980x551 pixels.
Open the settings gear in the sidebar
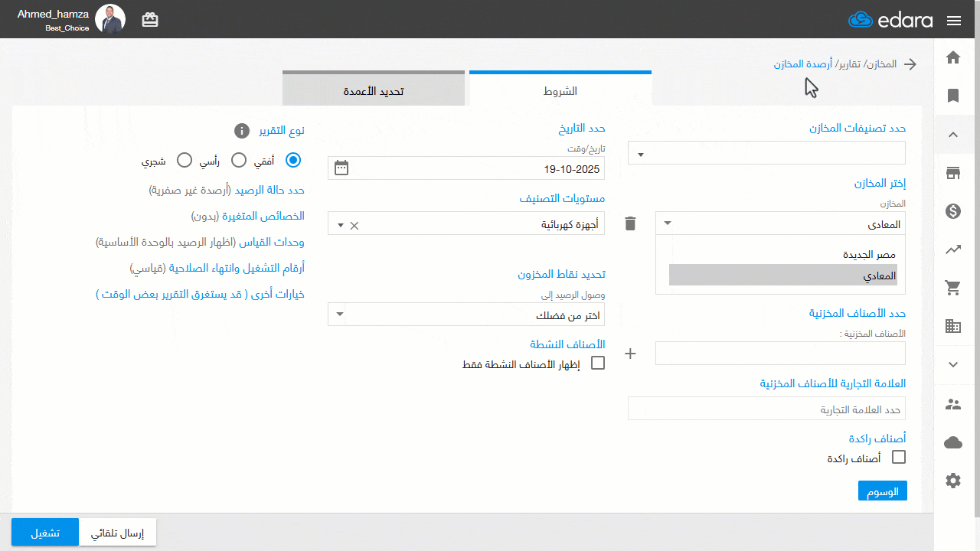953,480
